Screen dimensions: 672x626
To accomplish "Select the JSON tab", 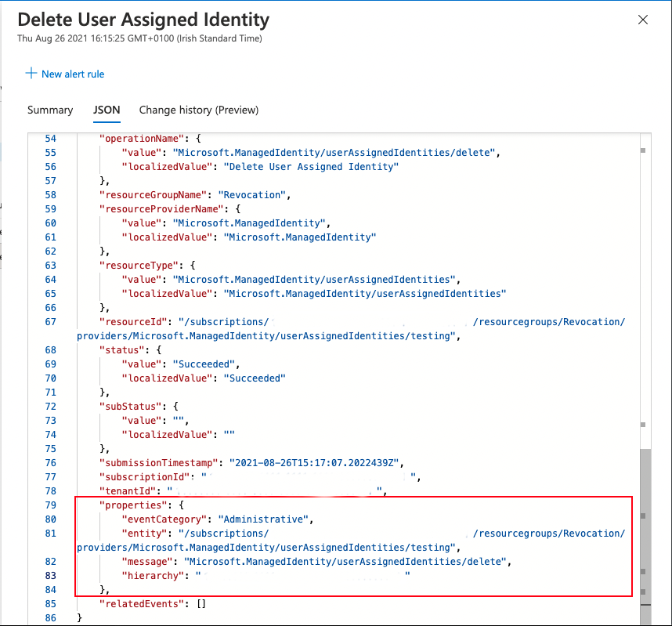I will [x=107, y=110].
